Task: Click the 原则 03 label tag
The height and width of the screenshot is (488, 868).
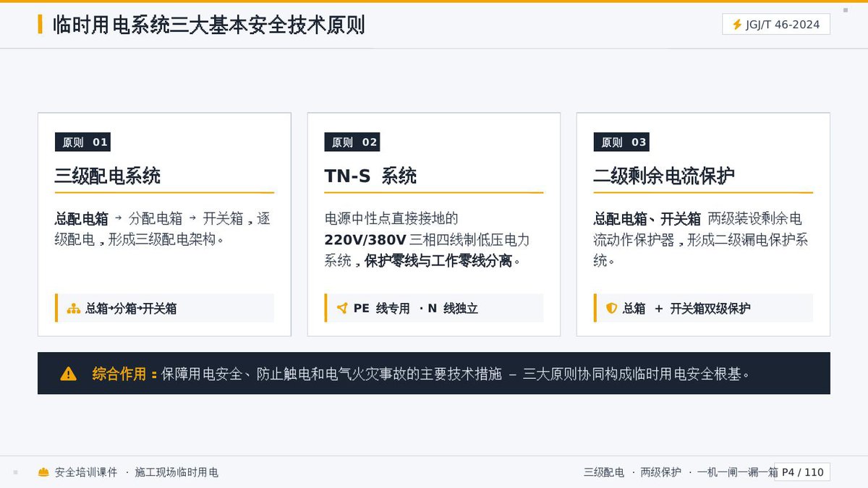Action: coord(621,142)
